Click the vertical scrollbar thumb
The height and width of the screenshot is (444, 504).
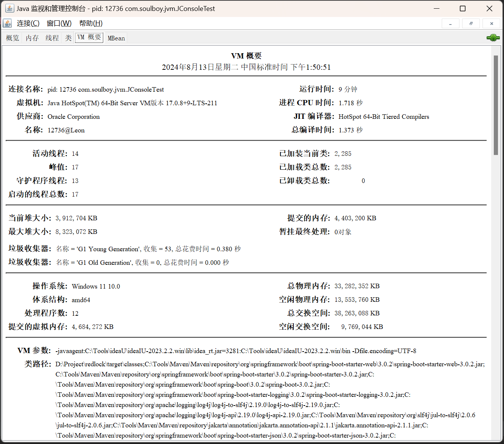(496, 105)
